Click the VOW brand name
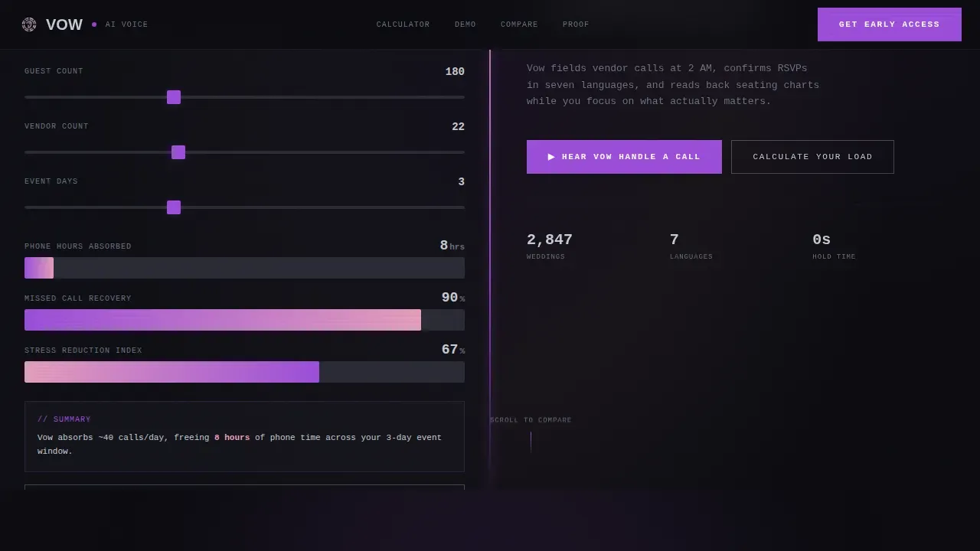This screenshot has height=551, width=980. pos(64,24)
